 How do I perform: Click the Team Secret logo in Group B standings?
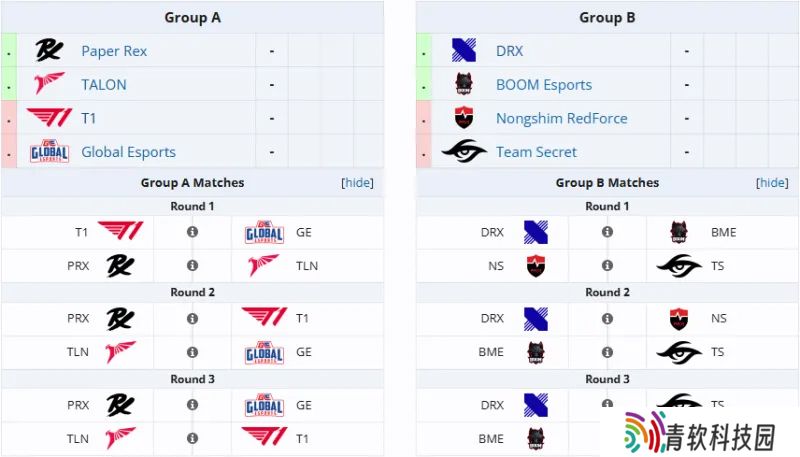(x=464, y=151)
